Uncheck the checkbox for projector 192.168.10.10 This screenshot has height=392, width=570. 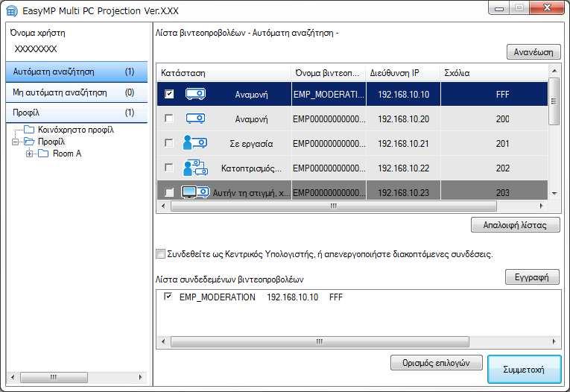pyautogui.click(x=169, y=94)
